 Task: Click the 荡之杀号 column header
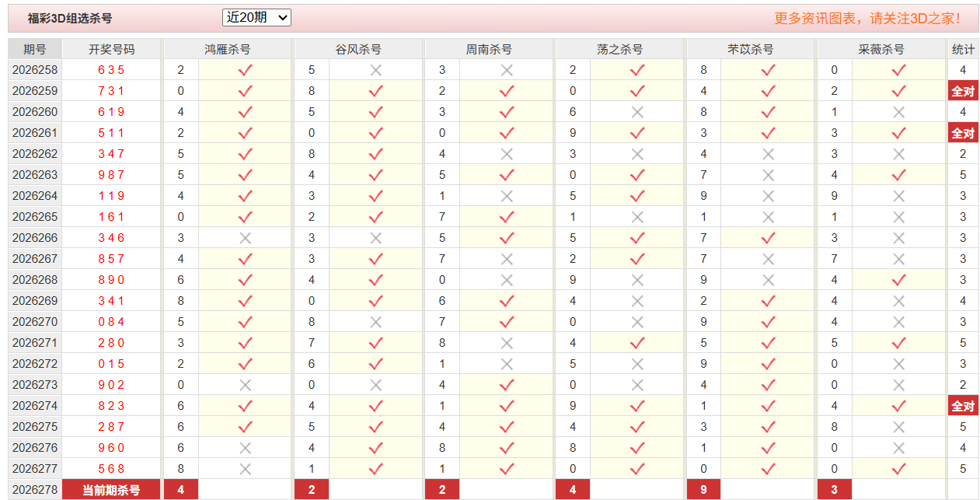(619, 49)
